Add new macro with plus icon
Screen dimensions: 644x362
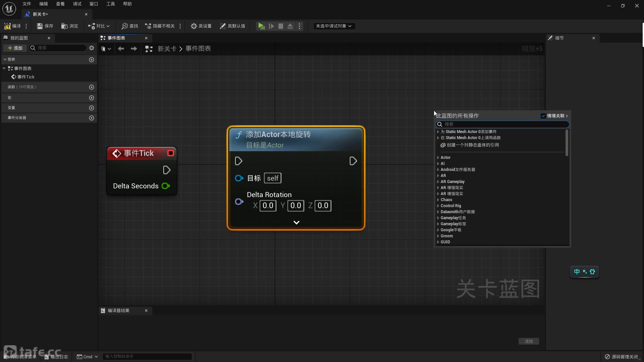pos(92,98)
